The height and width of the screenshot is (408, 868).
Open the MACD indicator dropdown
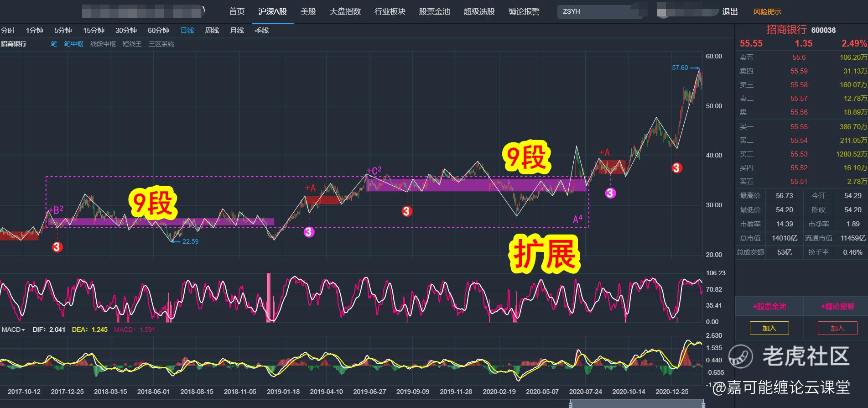(13, 329)
